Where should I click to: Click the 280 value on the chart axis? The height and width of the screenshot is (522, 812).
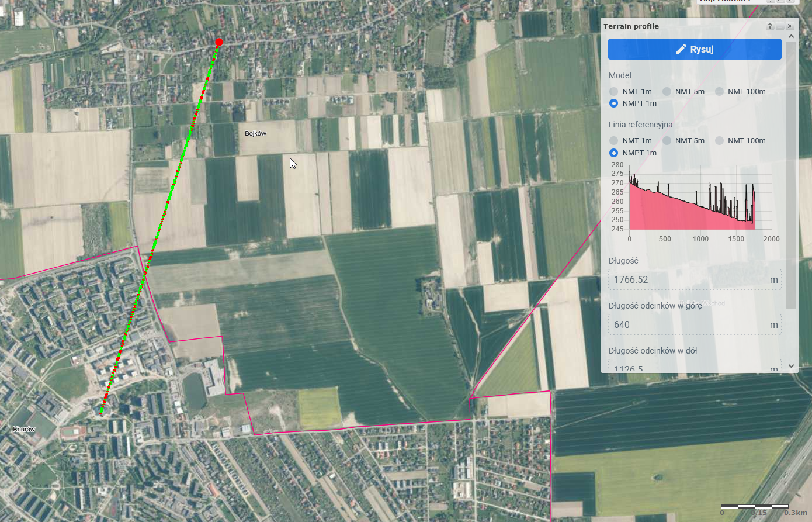(617, 165)
